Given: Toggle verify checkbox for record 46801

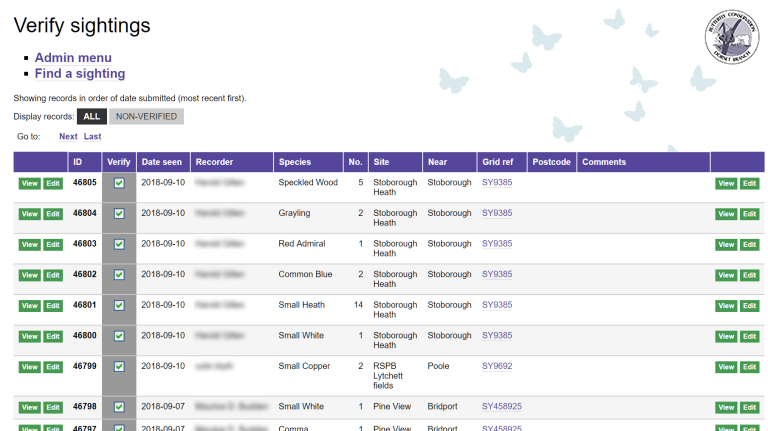Looking at the screenshot, I should pyautogui.click(x=119, y=305).
